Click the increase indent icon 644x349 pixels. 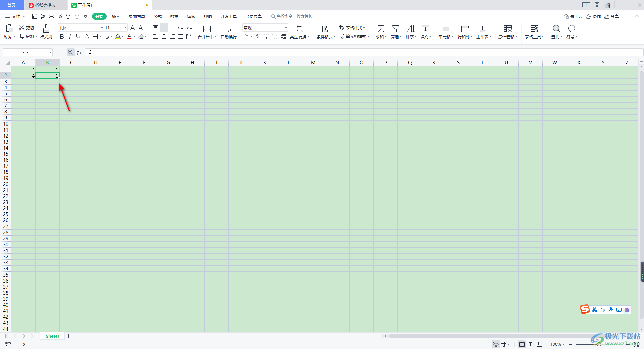point(189,28)
